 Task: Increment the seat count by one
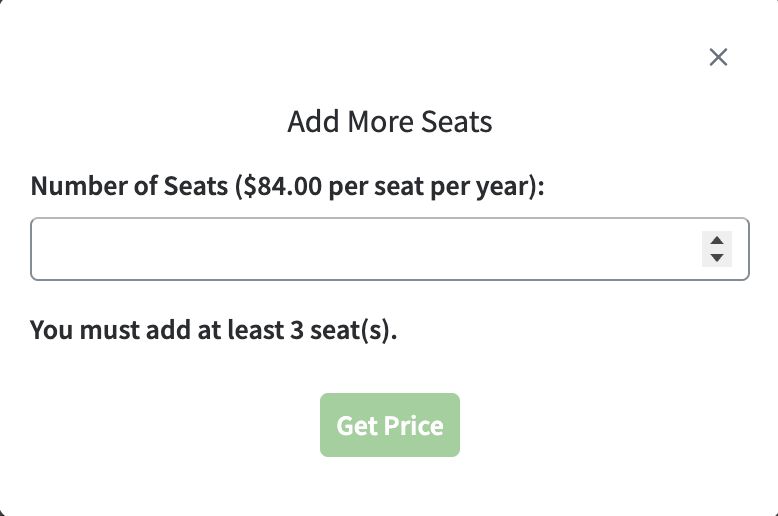716,240
